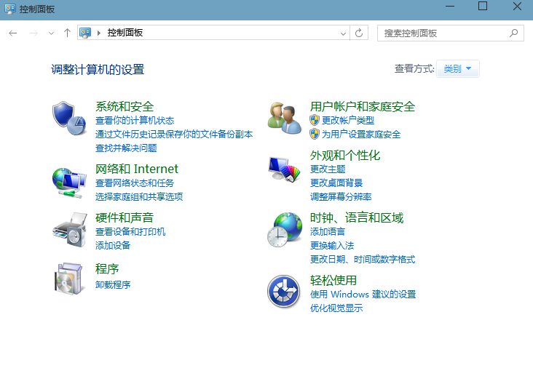Refresh the Control Panel view
This screenshot has height=392, width=533.
click(358, 33)
